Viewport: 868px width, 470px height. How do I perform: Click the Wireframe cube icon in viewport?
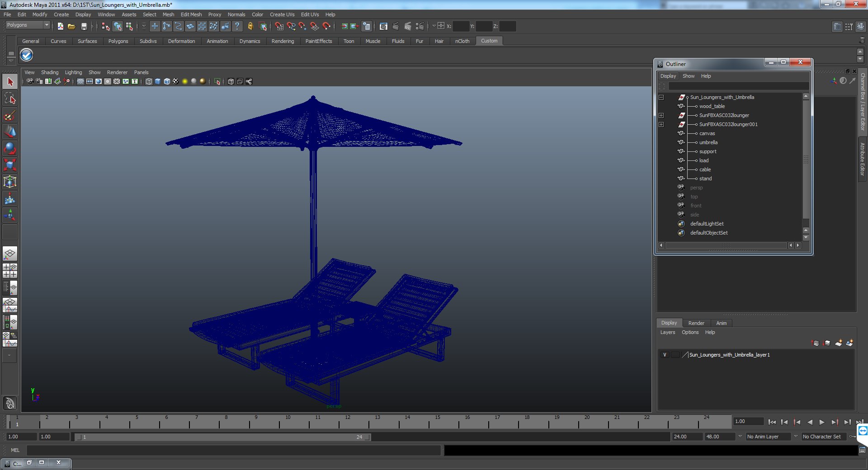[149, 81]
